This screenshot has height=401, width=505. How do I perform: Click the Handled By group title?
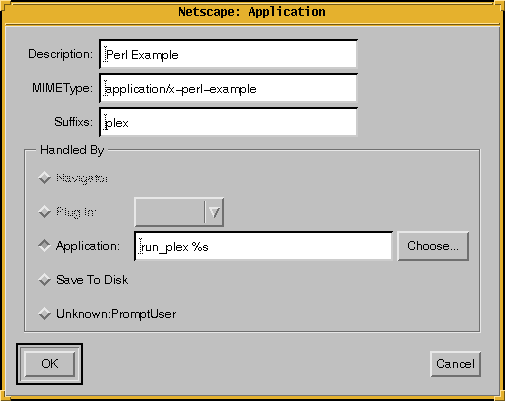pos(72,150)
